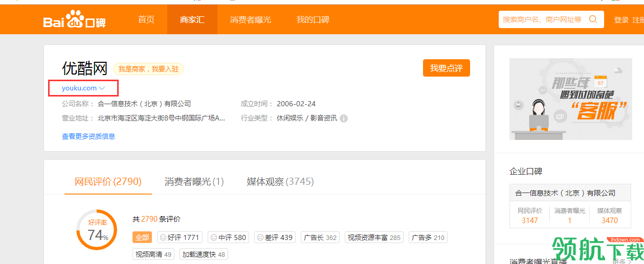
Task: Select the 视频高清 49 tag
Action: tap(153, 254)
